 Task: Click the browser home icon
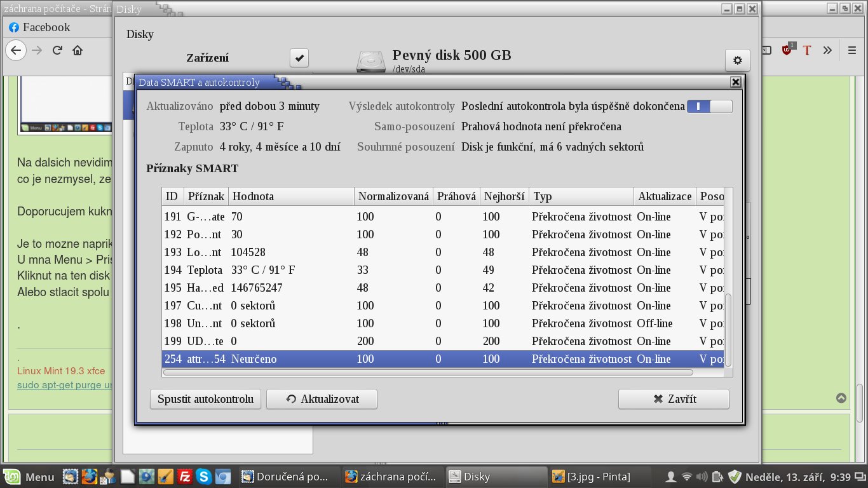(x=78, y=50)
